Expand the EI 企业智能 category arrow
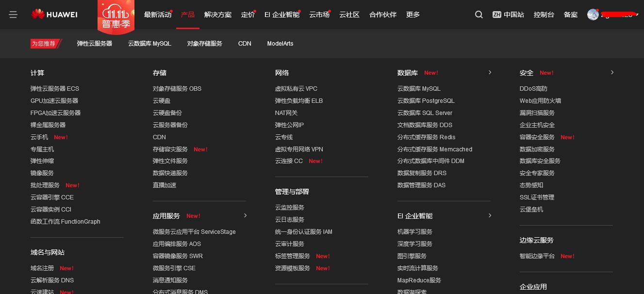Screen dimensions: 644x294 (x=490, y=215)
